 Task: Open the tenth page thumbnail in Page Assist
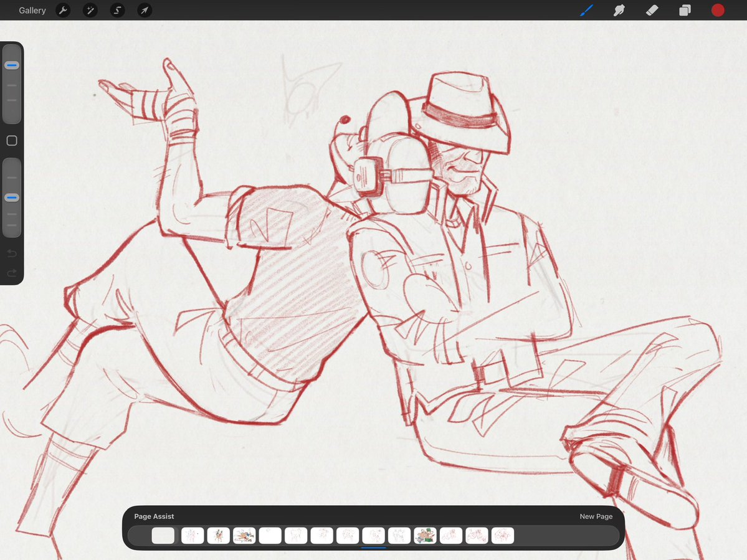[x=399, y=536]
